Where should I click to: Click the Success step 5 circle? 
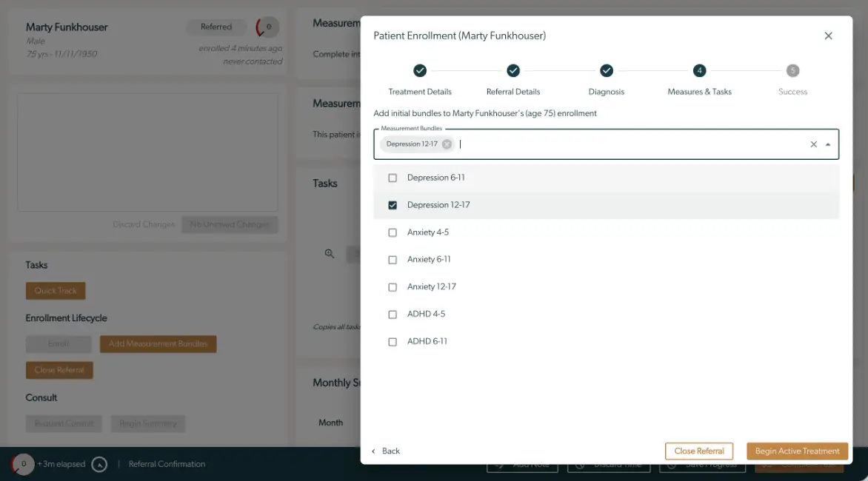tap(792, 71)
